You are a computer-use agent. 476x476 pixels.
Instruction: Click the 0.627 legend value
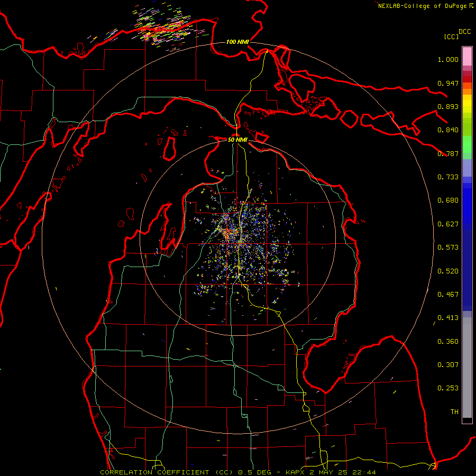tap(448, 224)
